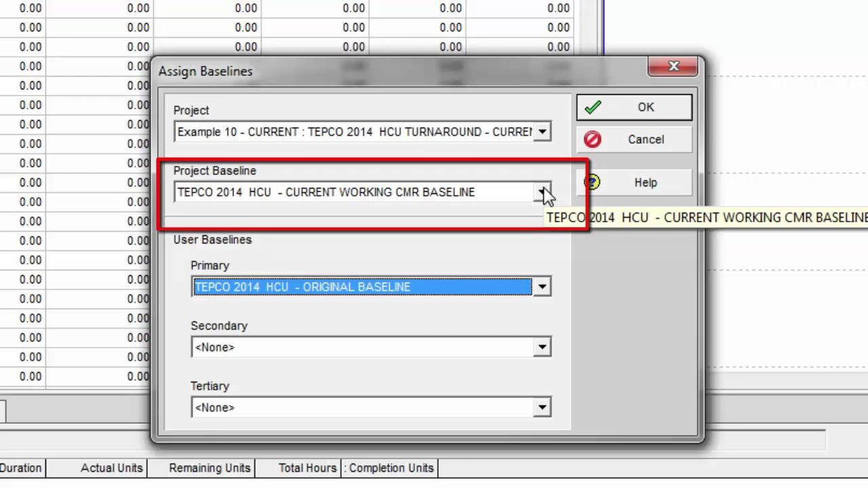Close the Assign Baselines dialog
This screenshot has height=488, width=868.
673,66
